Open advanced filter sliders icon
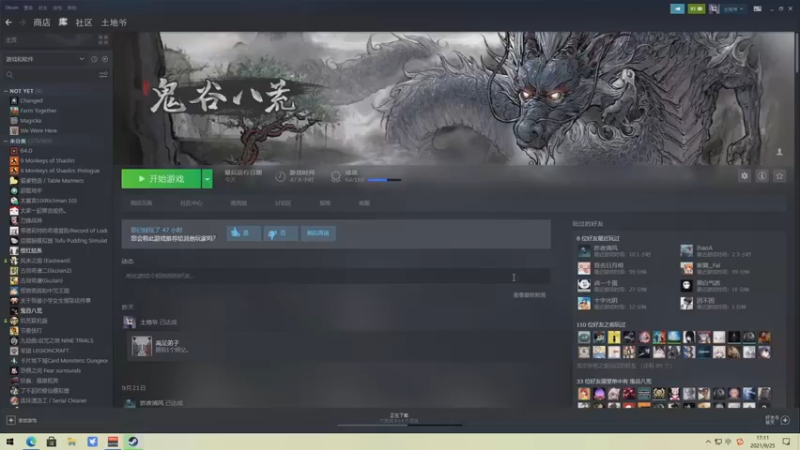 [103, 75]
